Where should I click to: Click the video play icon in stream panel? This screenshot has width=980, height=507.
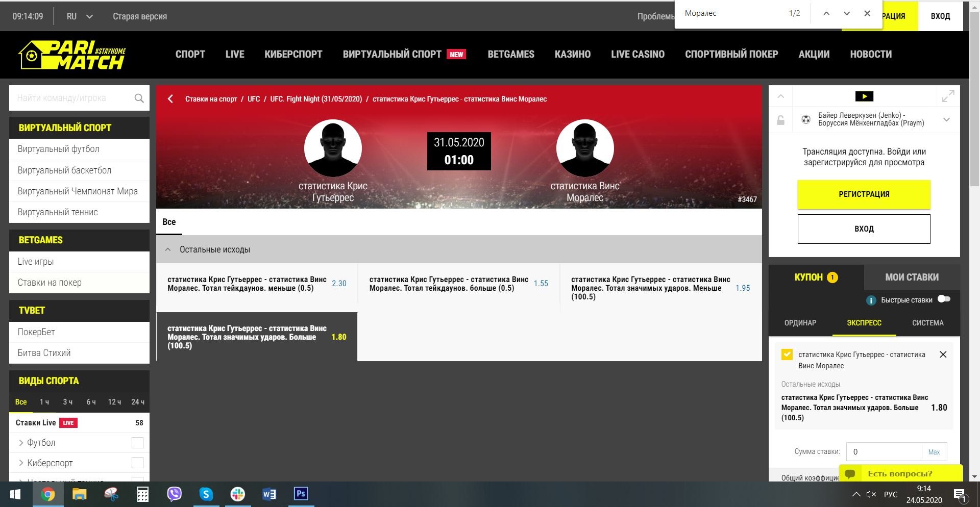click(x=864, y=96)
